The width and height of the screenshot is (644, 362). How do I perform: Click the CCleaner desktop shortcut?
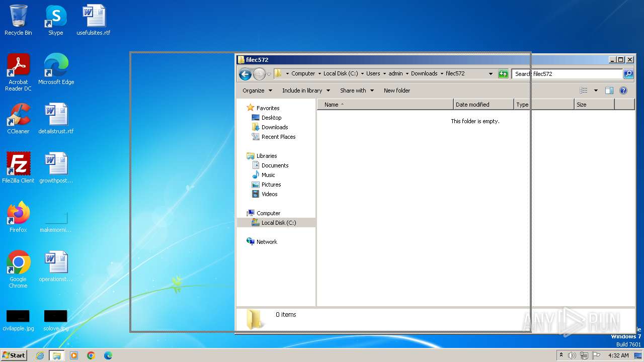tap(18, 119)
